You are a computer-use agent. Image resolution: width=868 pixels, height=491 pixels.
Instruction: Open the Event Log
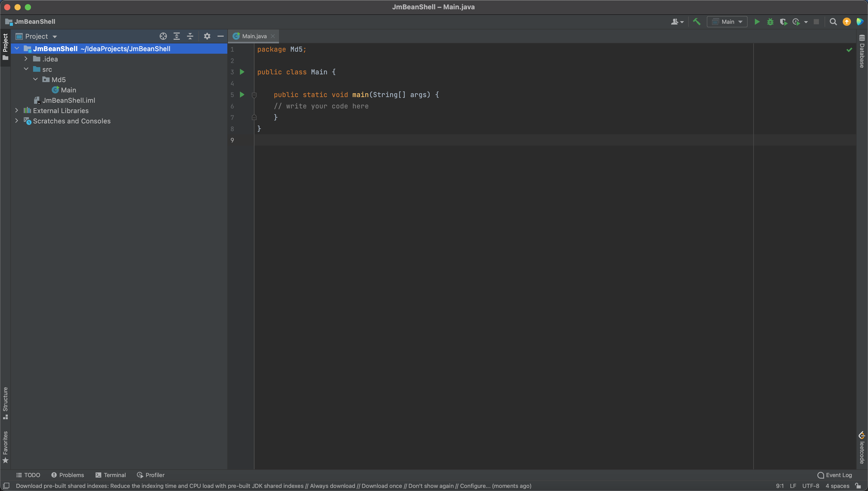point(834,475)
